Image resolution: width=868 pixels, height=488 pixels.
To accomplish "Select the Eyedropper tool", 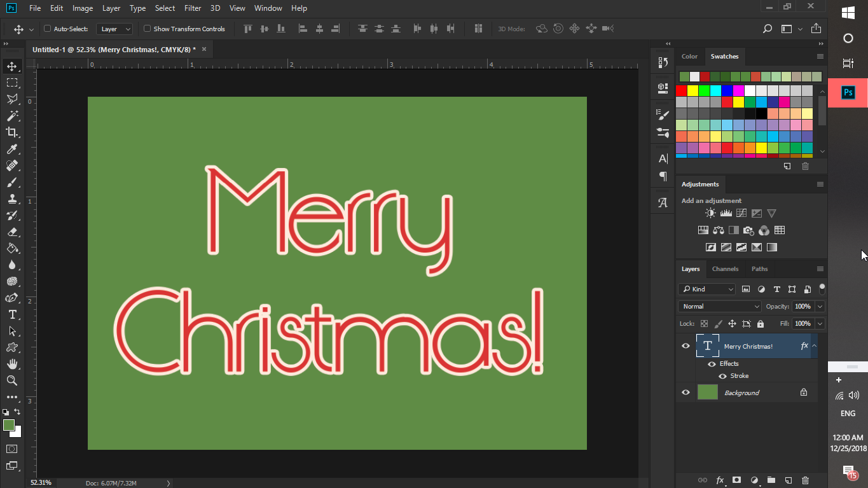I will click(x=12, y=149).
